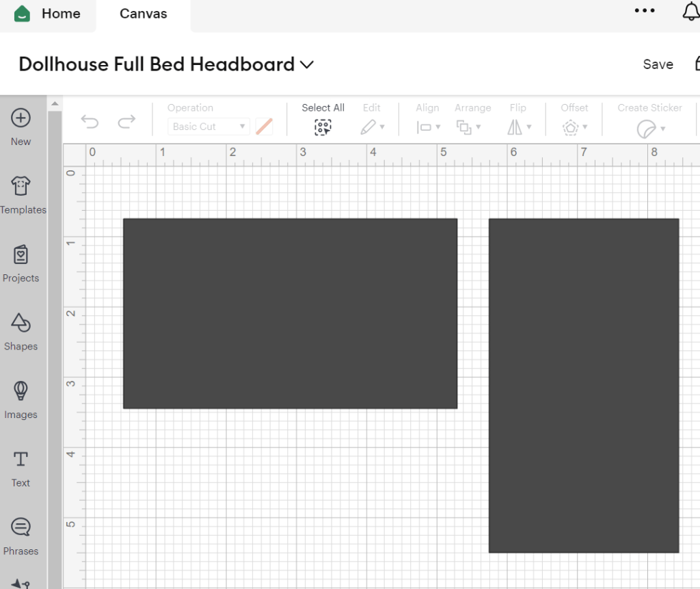Open the Shapes panel
Viewport: 700px width, 589px height.
click(x=21, y=324)
